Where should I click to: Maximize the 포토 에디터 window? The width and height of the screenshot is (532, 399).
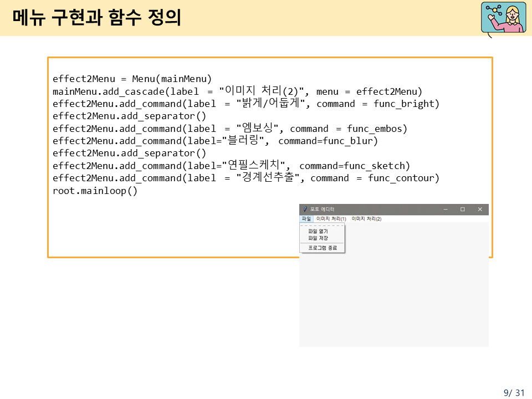pos(462,209)
